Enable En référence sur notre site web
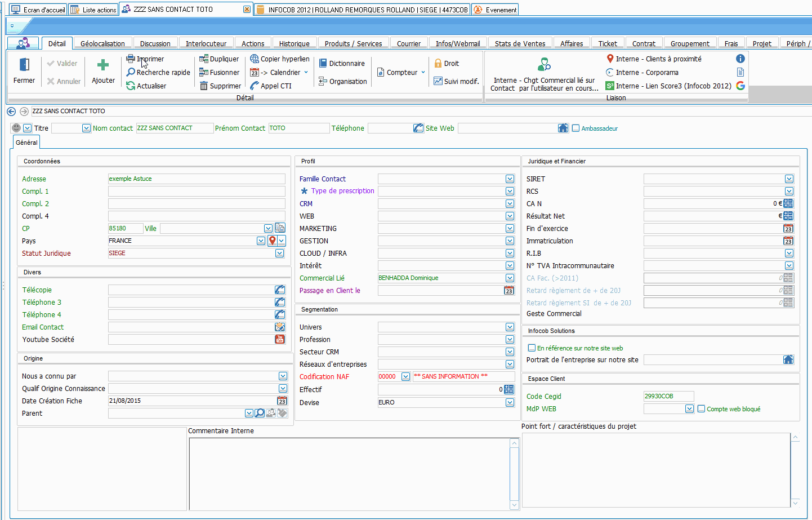 point(532,348)
